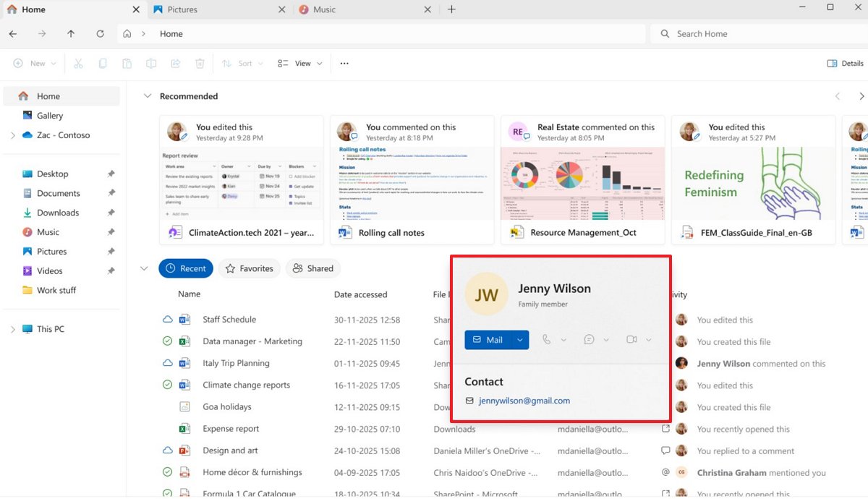Email jennywilson@gmail.com via the contact link
Image resolution: width=868 pixels, height=499 pixels.
[x=524, y=400]
